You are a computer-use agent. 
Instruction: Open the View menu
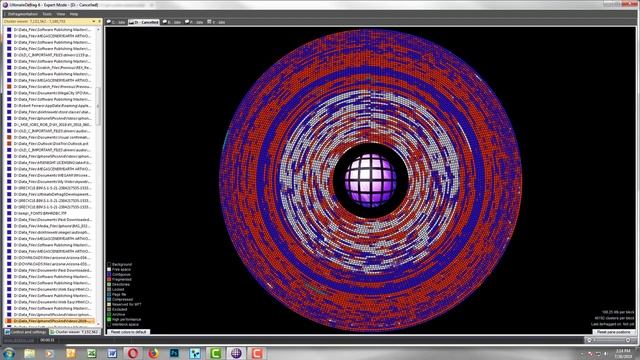(60, 14)
